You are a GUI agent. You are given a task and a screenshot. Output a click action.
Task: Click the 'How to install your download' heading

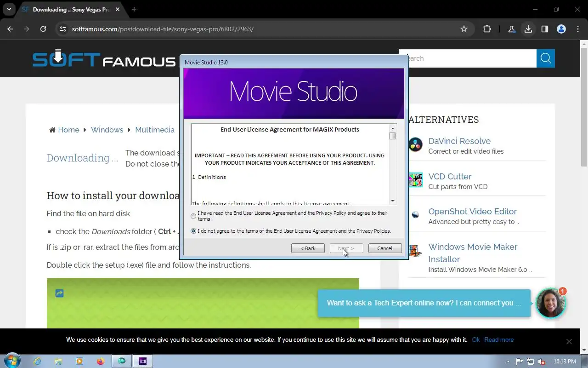point(113,195)
